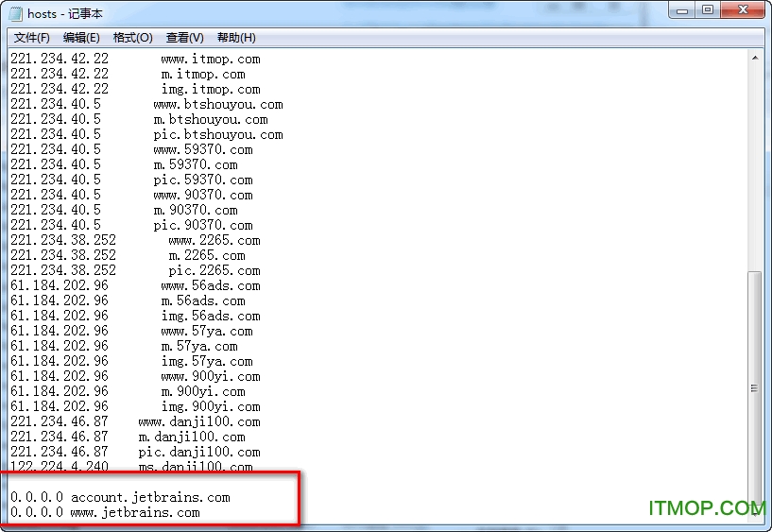
Task: Click the text pic.danji100.com
Action: pyautogui.click(x=199, y=452)
